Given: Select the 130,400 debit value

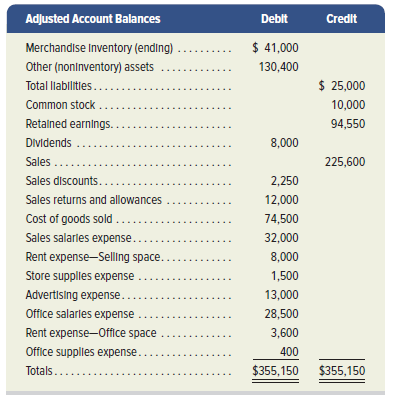Looking at the screenshot, I should click(279, 67).
